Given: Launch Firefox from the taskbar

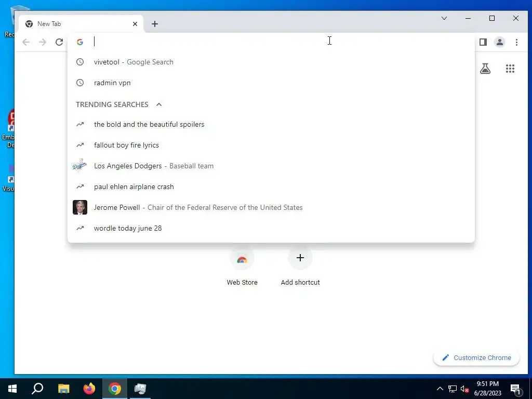Looking at the screenshot, I should pyautogui.click(x=89, y=389).
